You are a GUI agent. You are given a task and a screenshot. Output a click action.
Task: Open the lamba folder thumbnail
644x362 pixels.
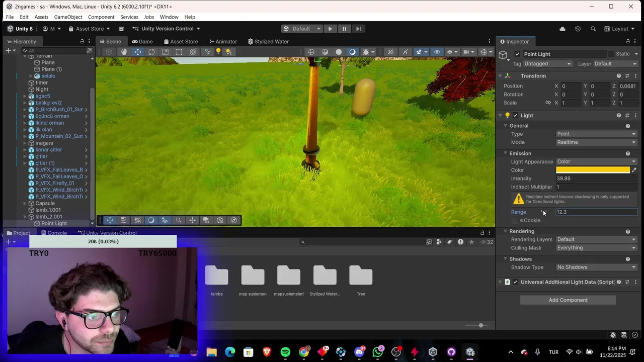217,276
